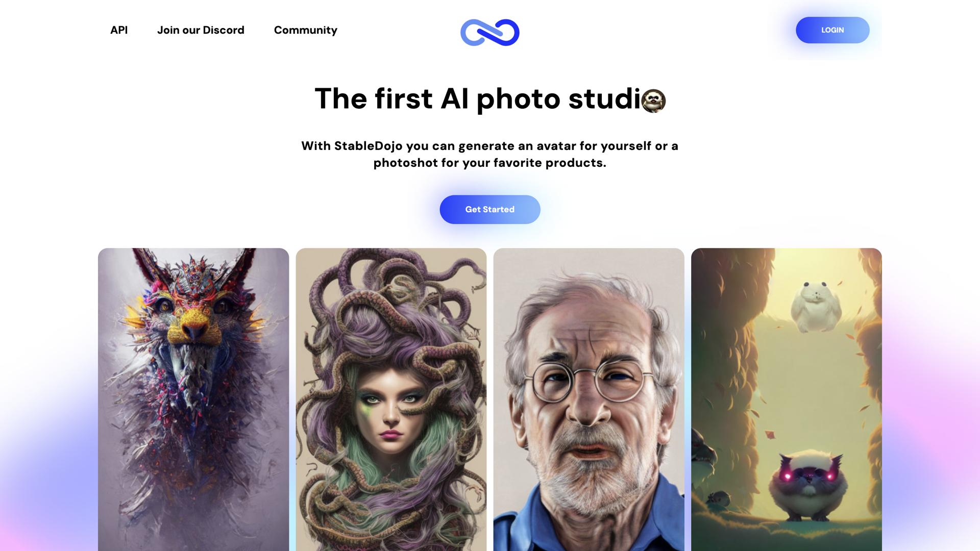Image resolution: width=980 pixels, height=551 pixels.
Task: Click the LOGIN button
Action: tap(832, 30)
